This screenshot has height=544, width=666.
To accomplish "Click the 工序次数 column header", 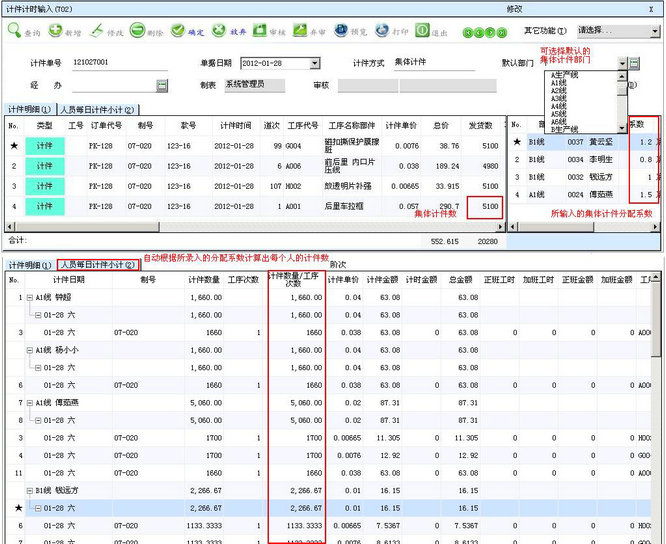I will coord(243,279).
